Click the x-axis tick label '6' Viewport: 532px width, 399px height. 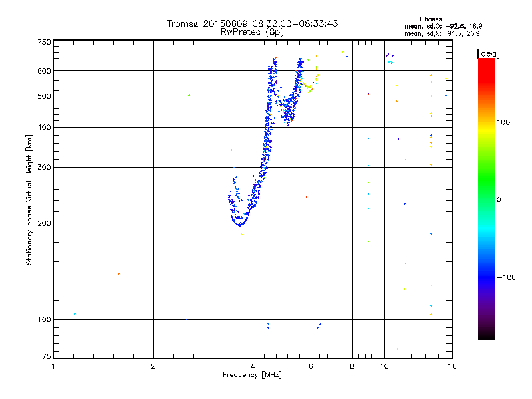[x=311, y=366]
